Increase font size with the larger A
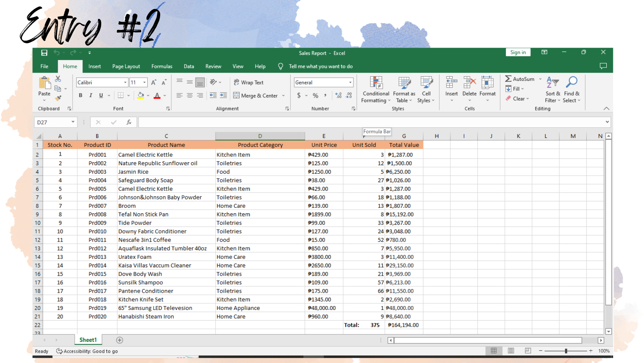Image resolution: width=644 pixels, height=363 pixels. tap(154, 82)
